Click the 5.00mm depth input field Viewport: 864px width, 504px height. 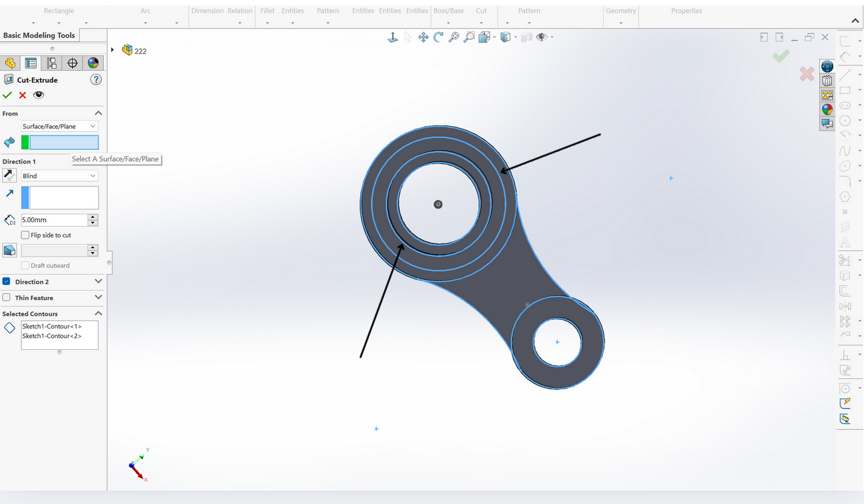click(55, 220)
